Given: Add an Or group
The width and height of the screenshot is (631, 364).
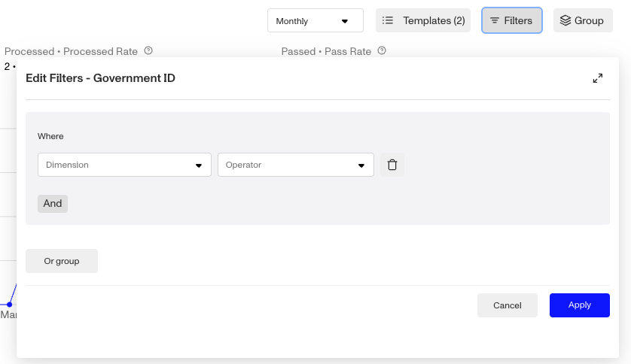Looking at the screenshot, I should point(62,261).
